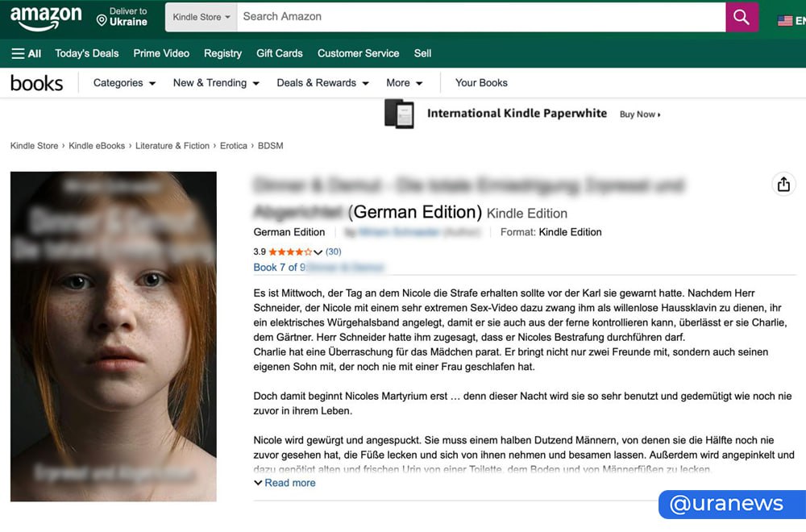Expand the Read more description
Image resolution: width=806 pixels, height=532 pixels.
pyautogui.click(x=286, y=482)
